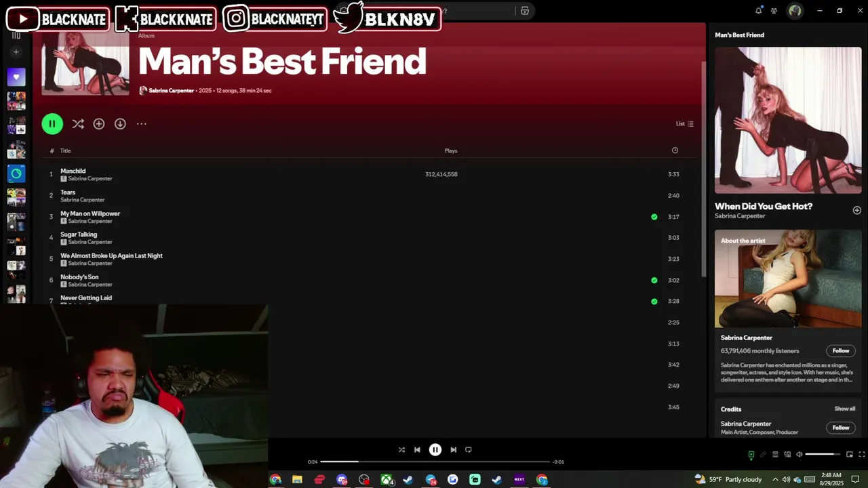Toggle shuffle in the player bar
Screen dimensions: 868x488
401,449
